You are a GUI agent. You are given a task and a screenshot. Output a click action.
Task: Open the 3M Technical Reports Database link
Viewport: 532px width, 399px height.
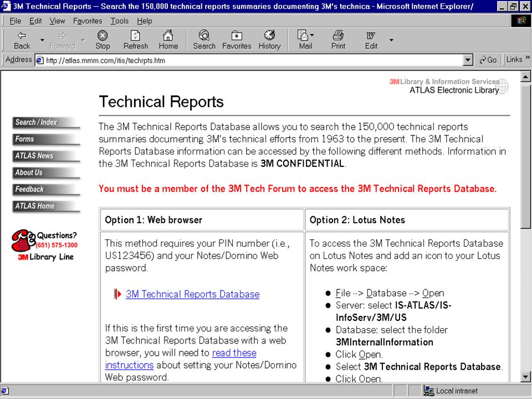coord(192,294)
